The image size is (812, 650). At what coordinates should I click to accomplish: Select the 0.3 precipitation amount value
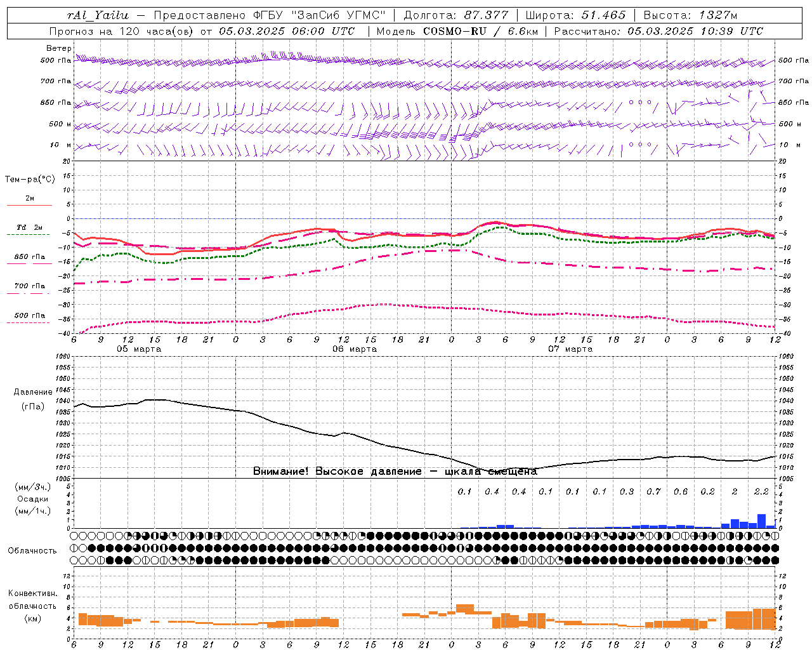[626, 491]
